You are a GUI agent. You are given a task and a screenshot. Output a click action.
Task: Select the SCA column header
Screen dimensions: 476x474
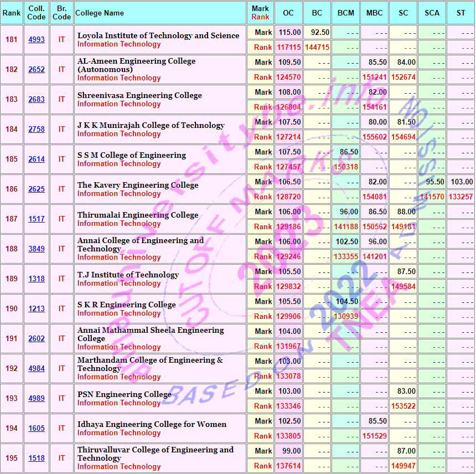coord(432,13)
